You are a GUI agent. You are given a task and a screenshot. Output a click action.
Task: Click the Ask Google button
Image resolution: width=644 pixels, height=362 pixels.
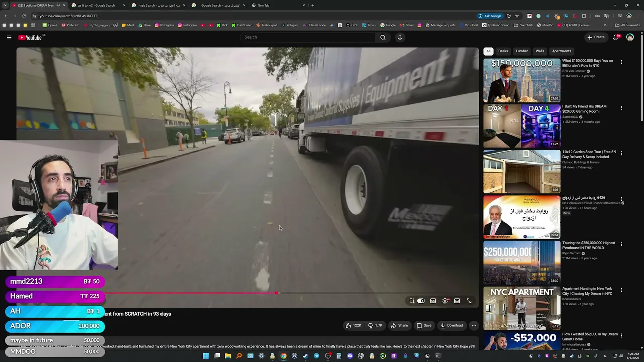490,16
